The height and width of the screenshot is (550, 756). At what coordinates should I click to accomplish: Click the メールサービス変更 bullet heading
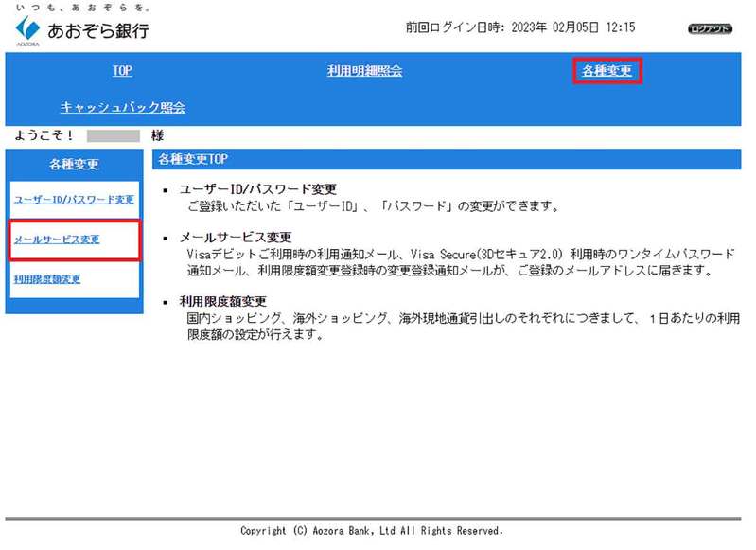(236, 238)
